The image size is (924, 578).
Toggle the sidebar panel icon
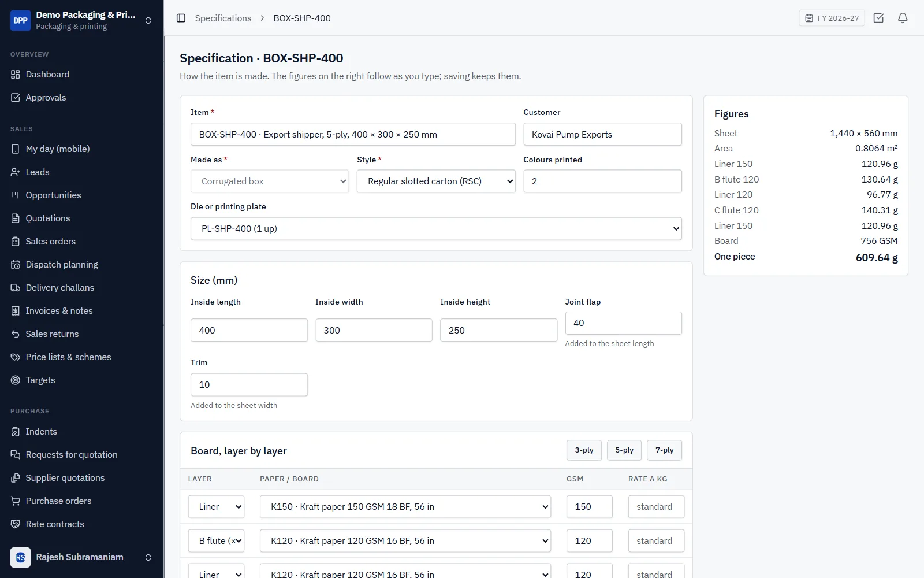click(181, 18)
